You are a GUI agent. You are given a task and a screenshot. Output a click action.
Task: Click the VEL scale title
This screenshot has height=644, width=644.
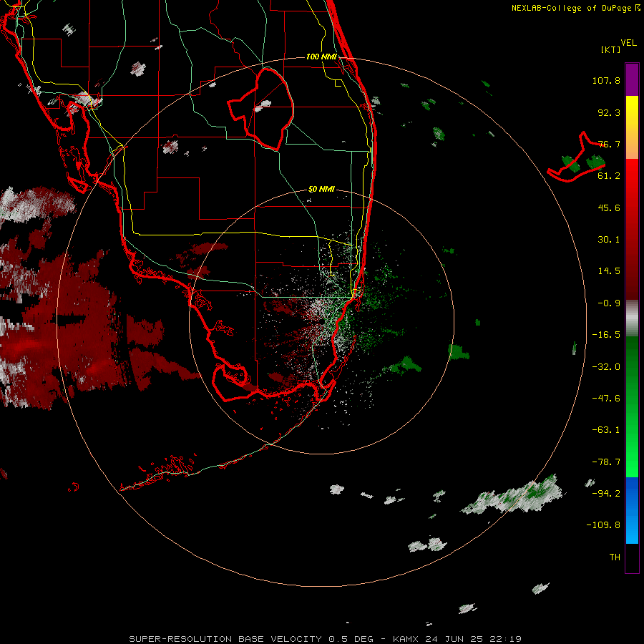[x=628, y=43]
